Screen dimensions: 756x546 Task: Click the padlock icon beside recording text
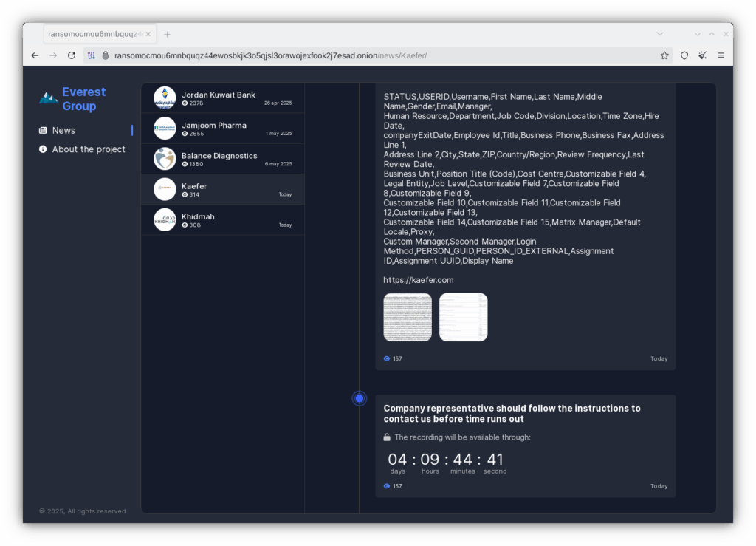pyautogui.click(x=387, y=437)
